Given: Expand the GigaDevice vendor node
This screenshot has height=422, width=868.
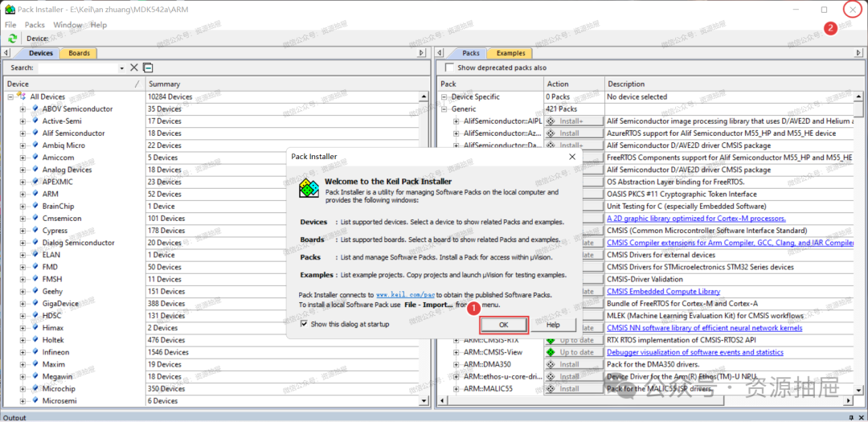Looking at the screenshot, I should point(23,304).
